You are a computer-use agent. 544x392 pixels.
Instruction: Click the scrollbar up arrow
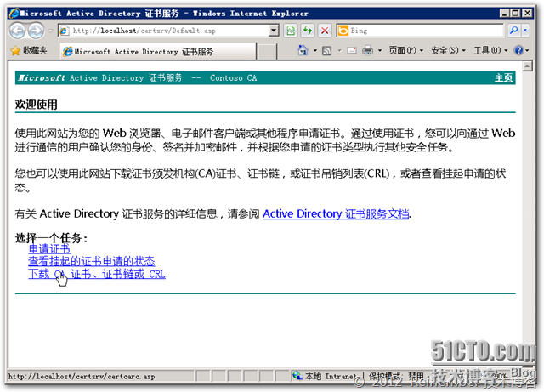[527, 66]
